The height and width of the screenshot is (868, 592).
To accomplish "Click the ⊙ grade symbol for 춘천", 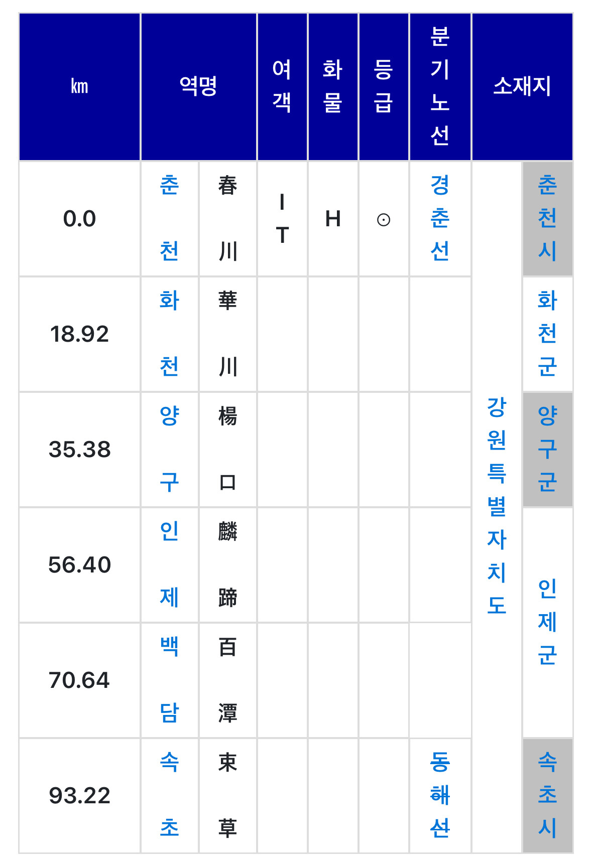I will click(384, 220).
